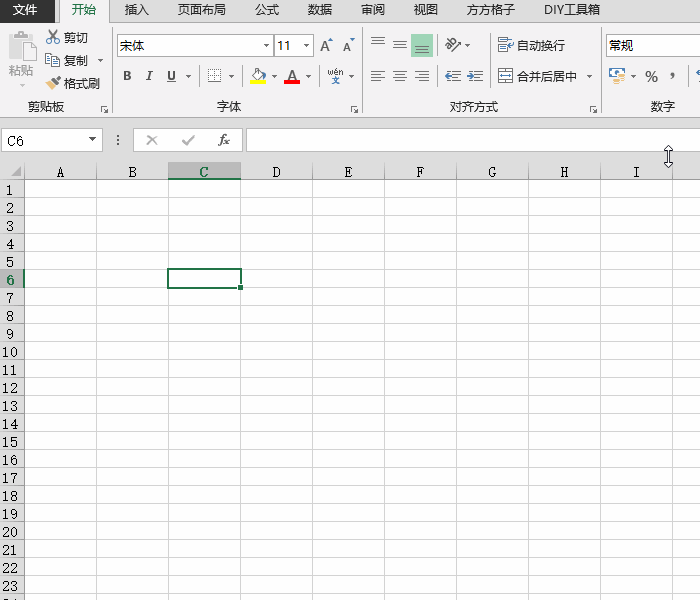
Task: Toggle right text alignment
Action: coord(422,76)
